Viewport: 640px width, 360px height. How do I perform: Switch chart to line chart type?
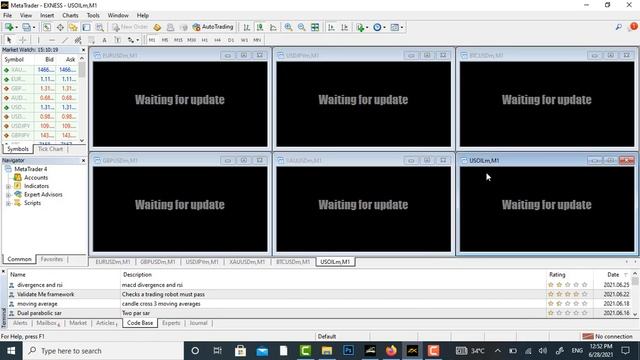click(273, 27)
